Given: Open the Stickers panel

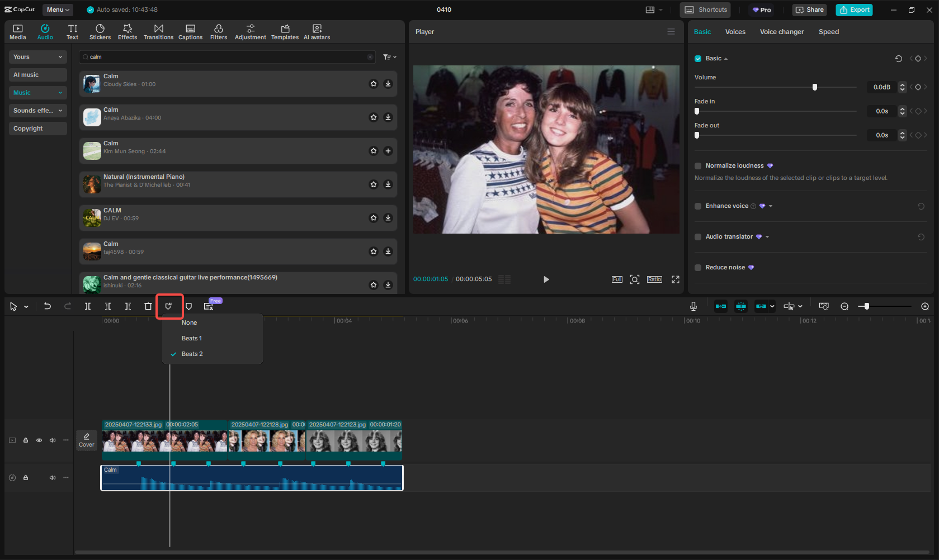Looking at the screenshot, I should point(100,32).
